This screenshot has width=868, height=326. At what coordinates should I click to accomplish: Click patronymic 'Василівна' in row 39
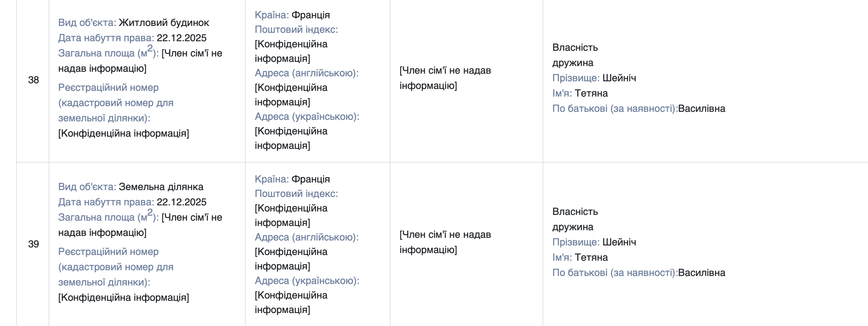701,273
